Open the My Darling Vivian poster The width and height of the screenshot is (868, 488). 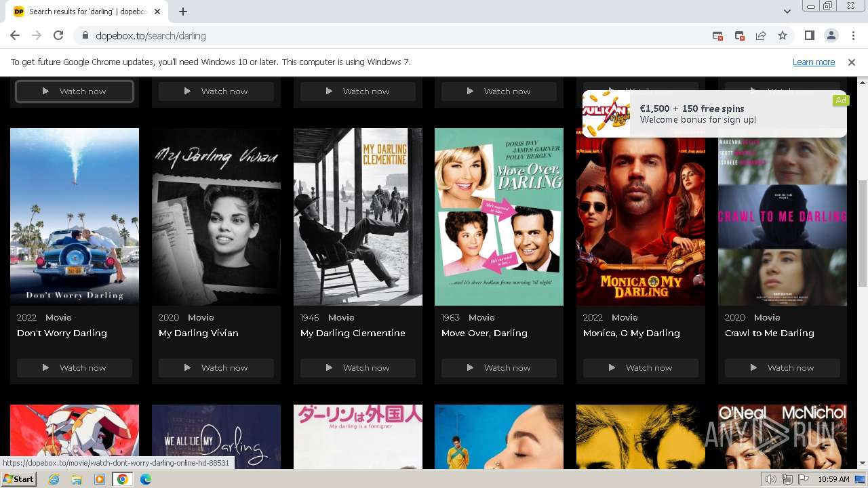click(x=216, y=217)
